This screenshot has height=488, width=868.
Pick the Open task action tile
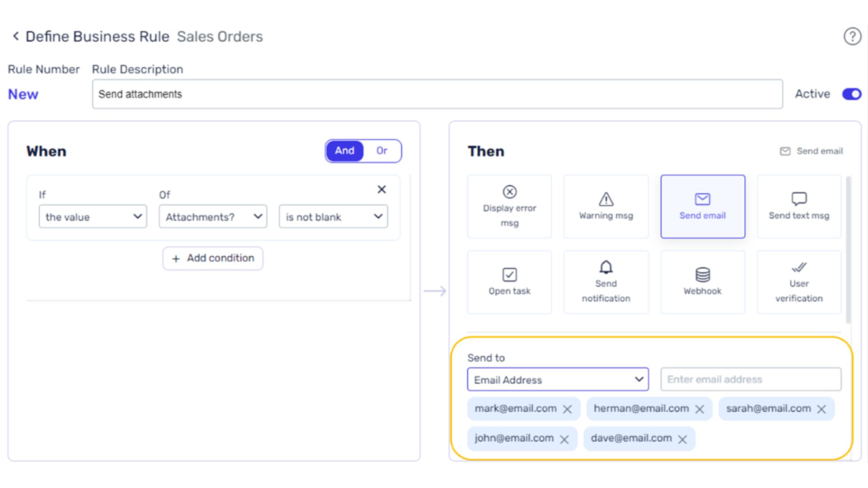(509, 282)
